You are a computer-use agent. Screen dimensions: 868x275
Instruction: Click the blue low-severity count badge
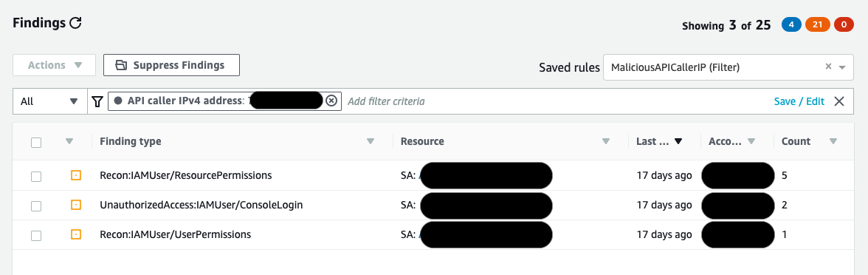(x=791, y=25)
